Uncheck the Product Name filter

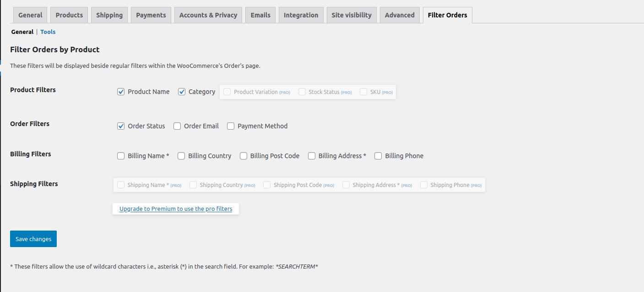click(x=121, y=92)
